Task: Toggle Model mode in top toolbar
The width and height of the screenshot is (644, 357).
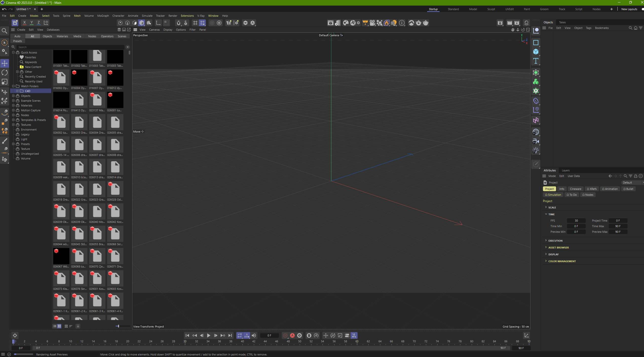Action: [x=142, y=23]
